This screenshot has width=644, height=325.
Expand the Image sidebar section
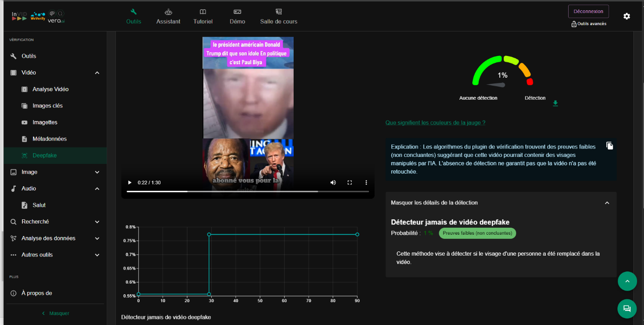55,172
